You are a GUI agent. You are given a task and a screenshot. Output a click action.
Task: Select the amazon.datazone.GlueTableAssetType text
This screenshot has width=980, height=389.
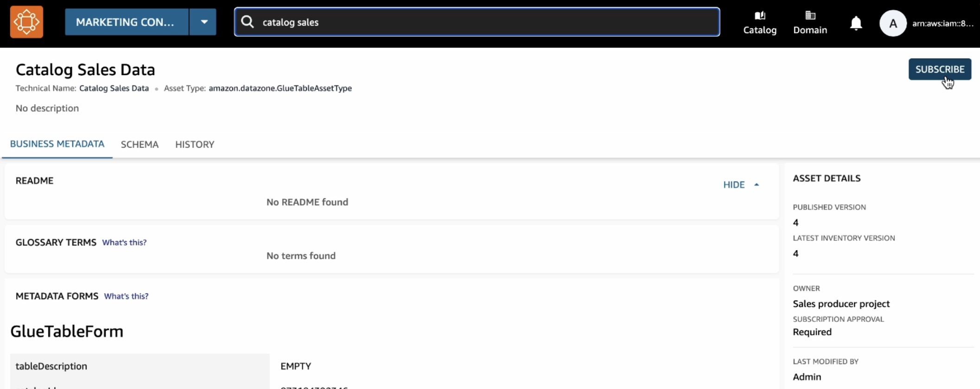pyautogui.click(x=280, y=88)
